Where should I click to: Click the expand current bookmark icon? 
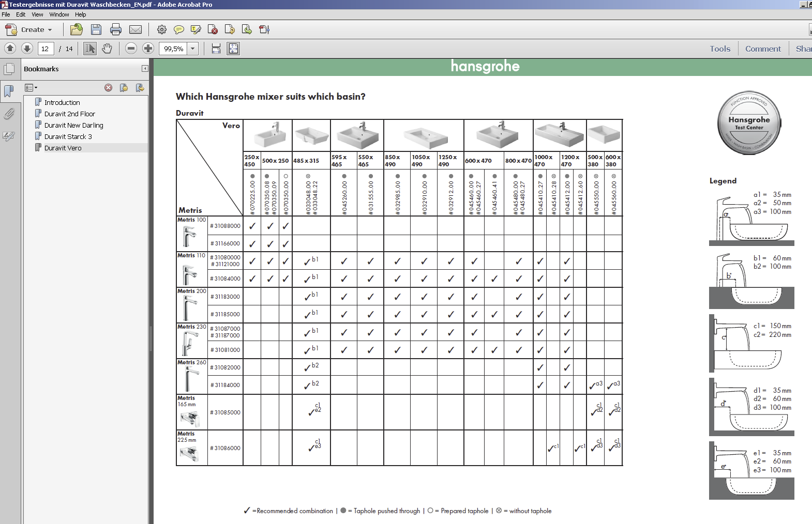point(140,88)
